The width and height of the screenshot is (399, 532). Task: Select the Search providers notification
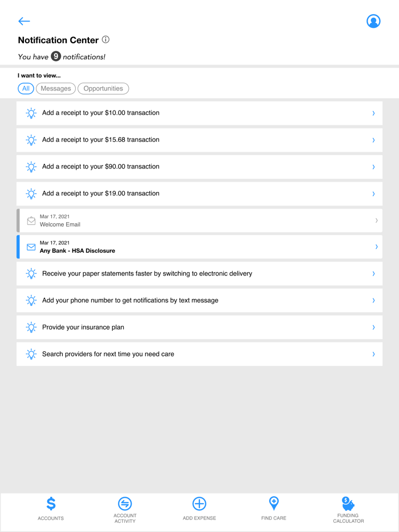pyautogui.click(x=198, y=354)
